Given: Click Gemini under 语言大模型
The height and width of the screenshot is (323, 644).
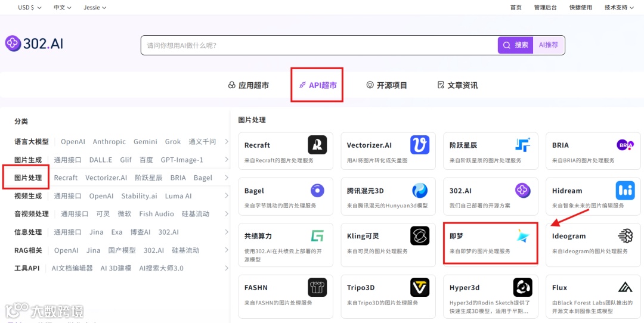Looking at the screenshot, I should 145,142.
